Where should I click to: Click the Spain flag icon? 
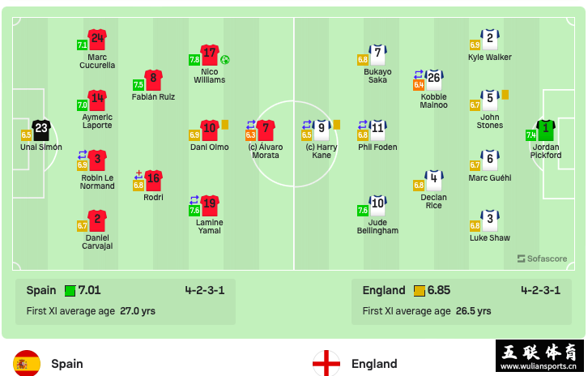pos(27,363)
